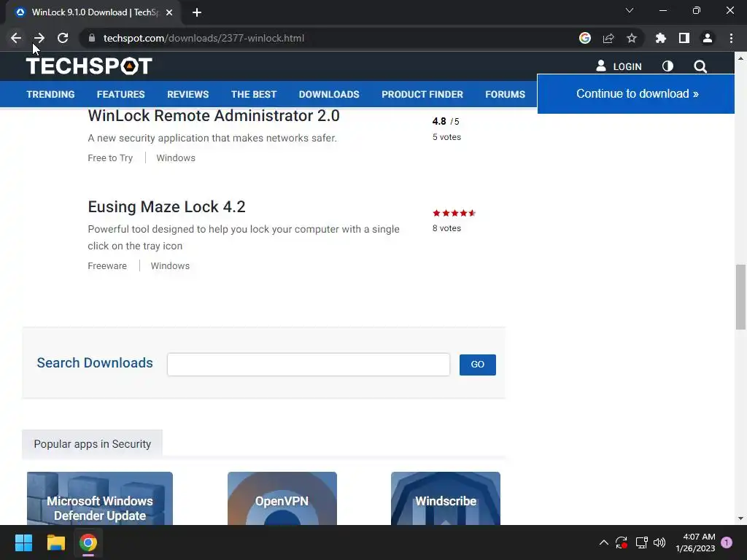The height and width of the screenshot is (560, 747).
Task: Open the network tray icon
Action: [641, 542]
